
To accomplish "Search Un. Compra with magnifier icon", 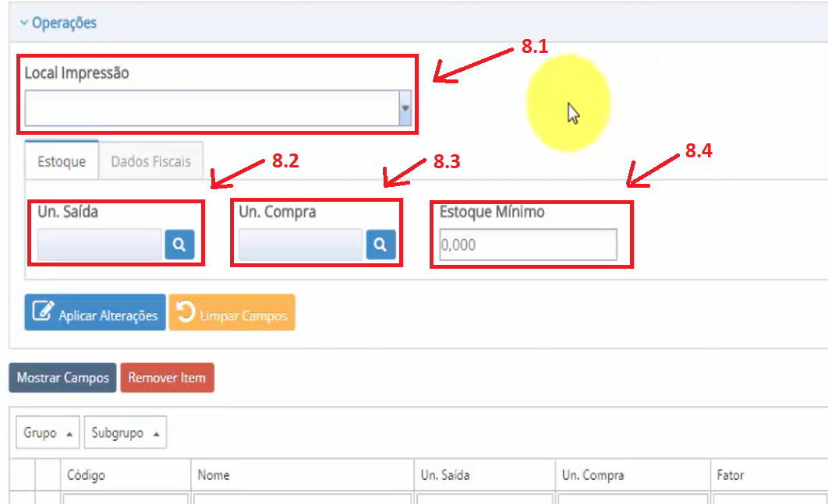I will (380, 245).
